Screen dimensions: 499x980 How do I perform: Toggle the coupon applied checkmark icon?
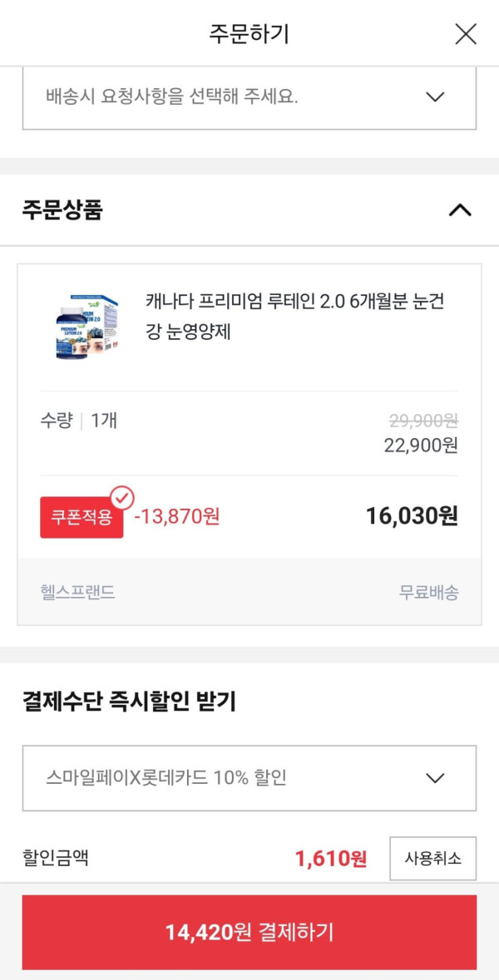122,498
